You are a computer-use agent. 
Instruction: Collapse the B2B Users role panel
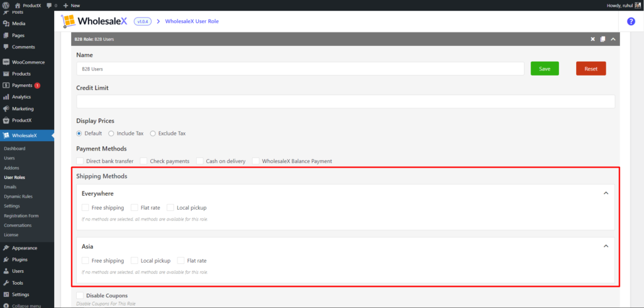[x=613, y=39]
